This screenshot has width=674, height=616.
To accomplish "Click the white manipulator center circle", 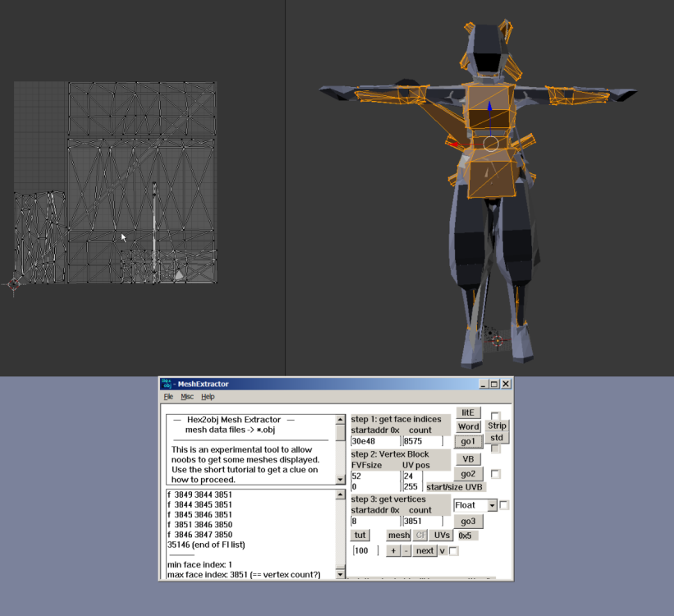I will coord(490,144).
